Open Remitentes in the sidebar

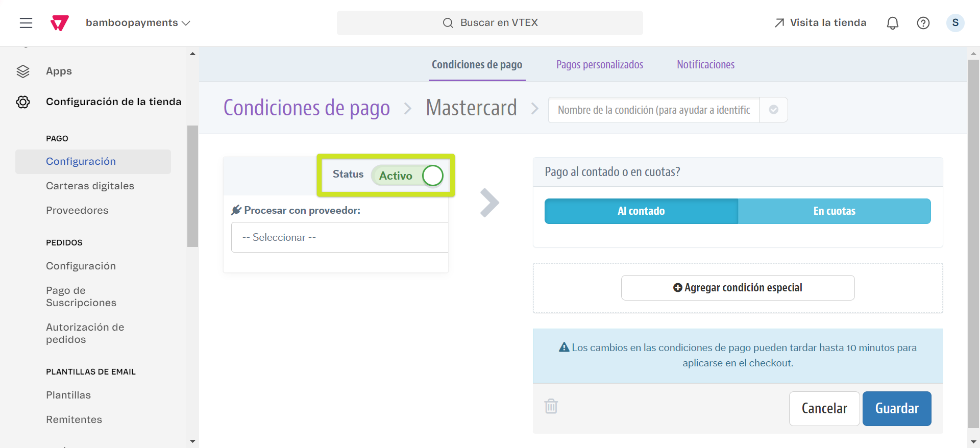coord(74,419)
